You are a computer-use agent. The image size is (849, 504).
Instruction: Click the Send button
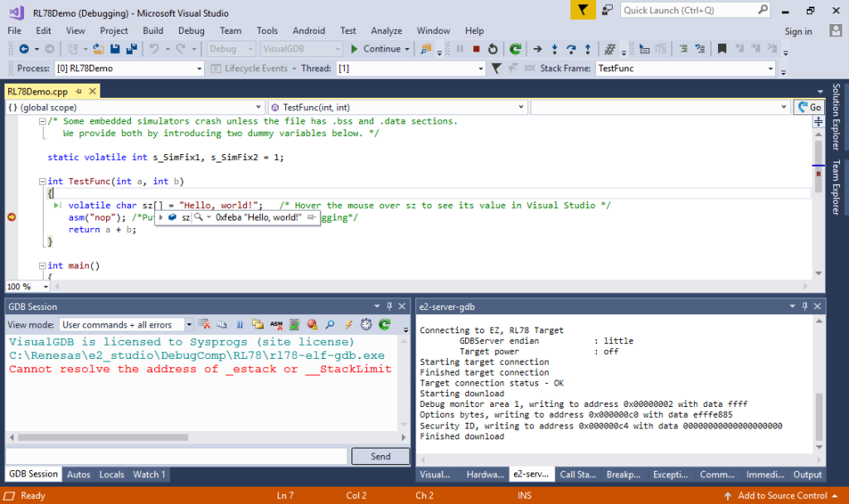[x=380, y=456]
